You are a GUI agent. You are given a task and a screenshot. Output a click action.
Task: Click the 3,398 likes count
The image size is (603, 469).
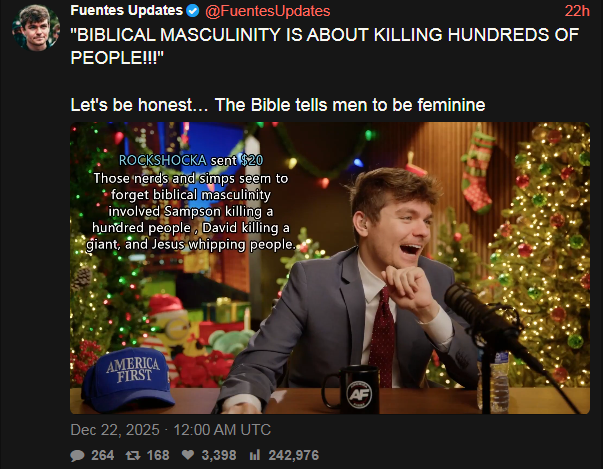coord(219,456)
